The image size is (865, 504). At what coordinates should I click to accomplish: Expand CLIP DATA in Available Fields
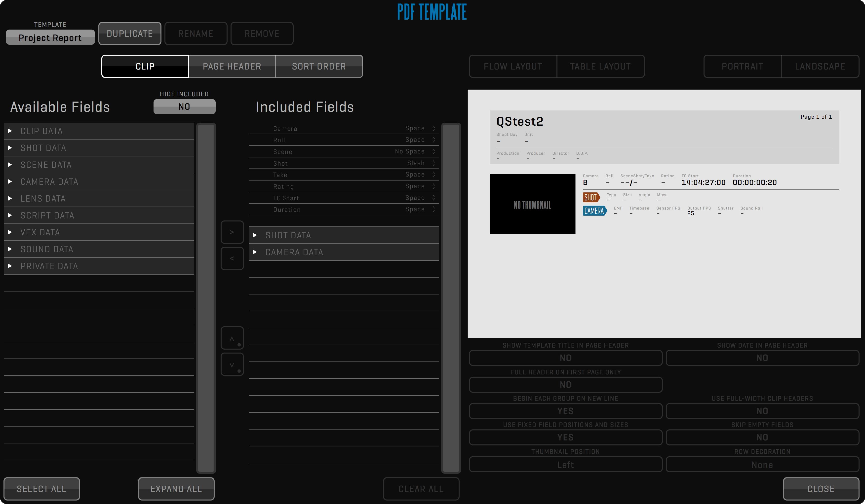10,131
